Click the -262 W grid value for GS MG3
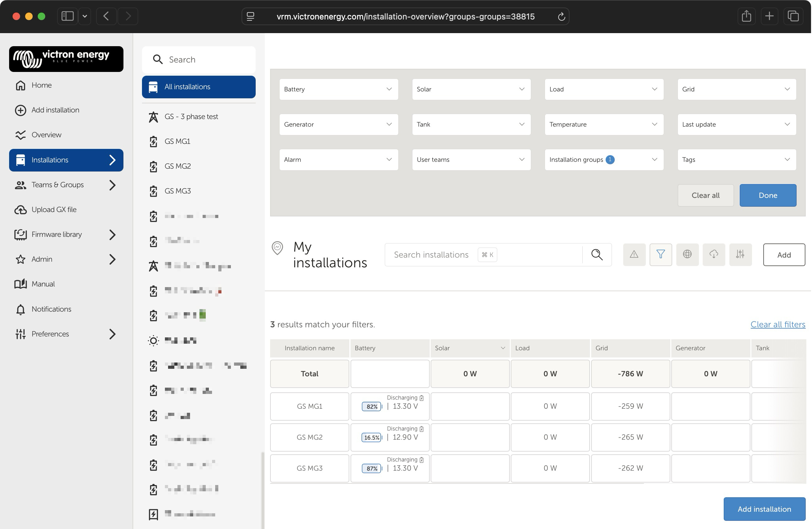This screenshot has width=812, height=529. pos(630,469)
